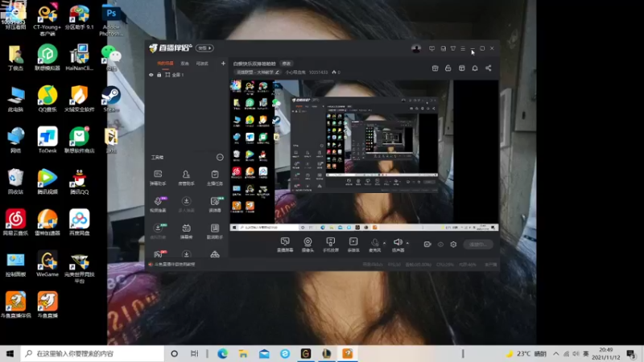
Task: Open the phone screen cast source
Action: [330, 245]
